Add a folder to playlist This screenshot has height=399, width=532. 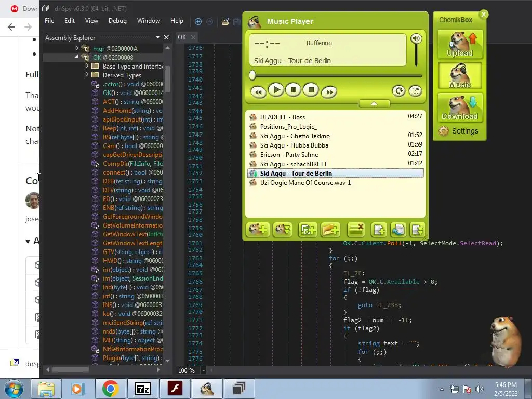[330, 230]
